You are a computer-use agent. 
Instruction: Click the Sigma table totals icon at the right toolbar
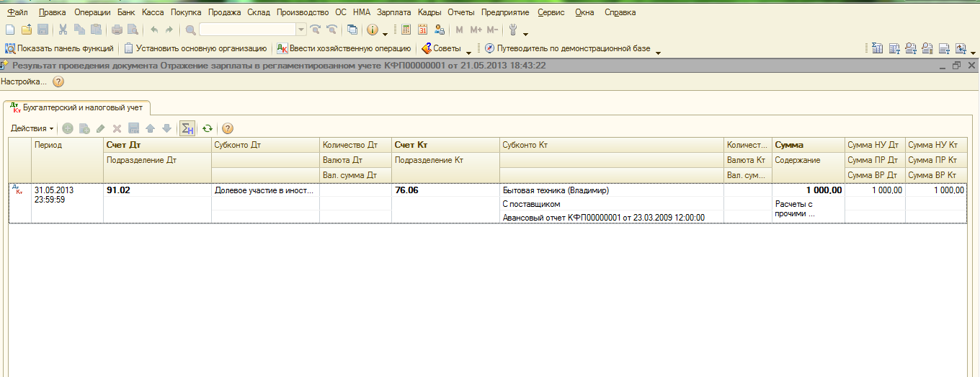(x=877, y=48)
